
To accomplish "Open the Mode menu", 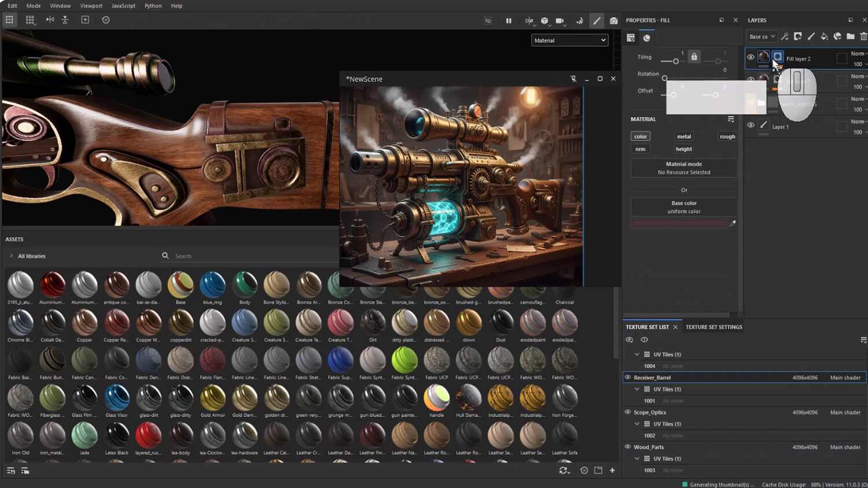I will coord(34,6).
